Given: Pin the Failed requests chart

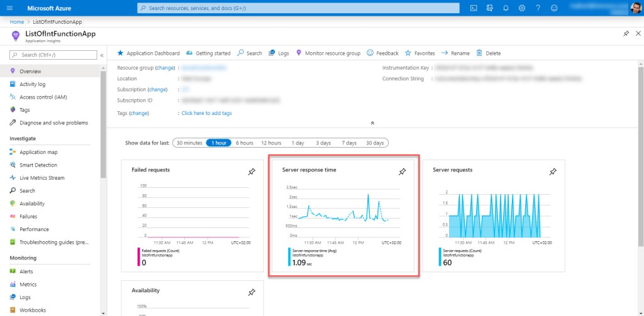Looking at the screenshot, I should (252, 172).
